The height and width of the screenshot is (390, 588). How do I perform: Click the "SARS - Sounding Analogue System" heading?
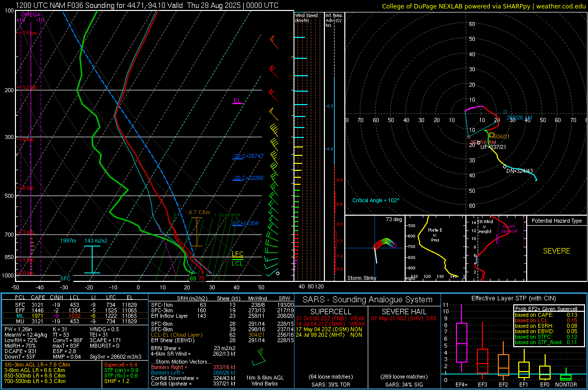[x=368, y=300]
